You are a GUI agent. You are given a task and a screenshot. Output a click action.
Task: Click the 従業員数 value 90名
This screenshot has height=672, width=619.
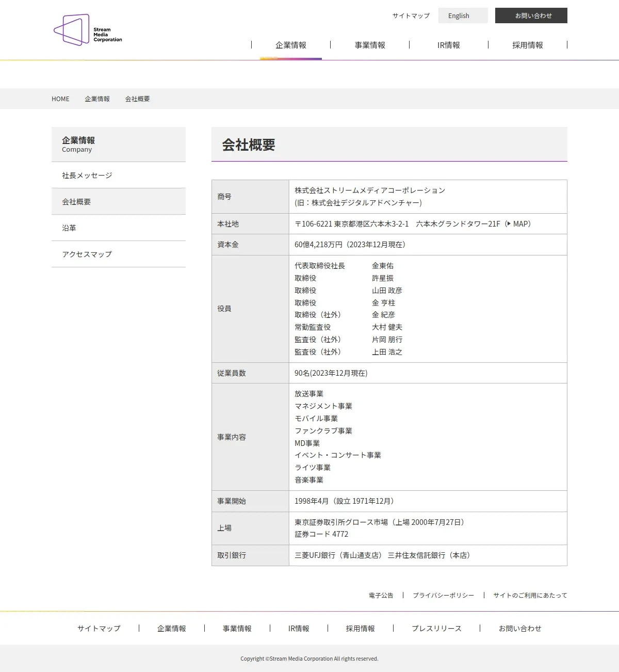[302, 373]
